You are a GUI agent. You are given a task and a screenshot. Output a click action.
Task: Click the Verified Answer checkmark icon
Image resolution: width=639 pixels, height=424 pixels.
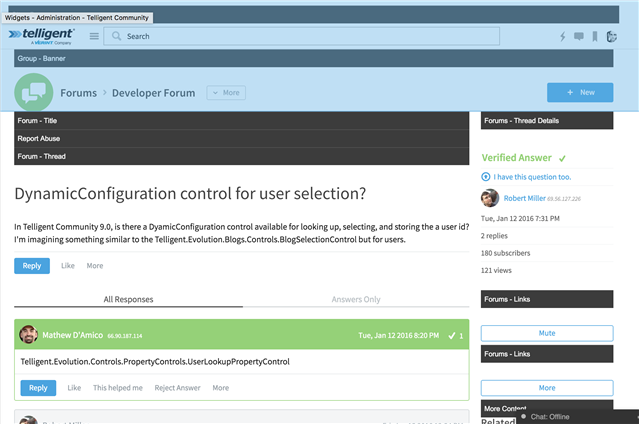pyautogui.click(x=562, y=159)
